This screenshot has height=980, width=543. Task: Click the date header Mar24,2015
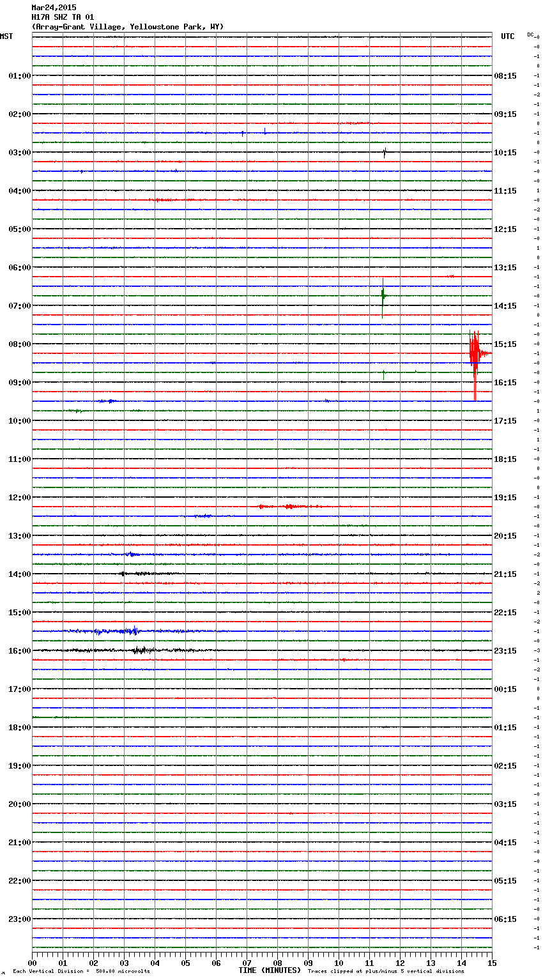54,8
